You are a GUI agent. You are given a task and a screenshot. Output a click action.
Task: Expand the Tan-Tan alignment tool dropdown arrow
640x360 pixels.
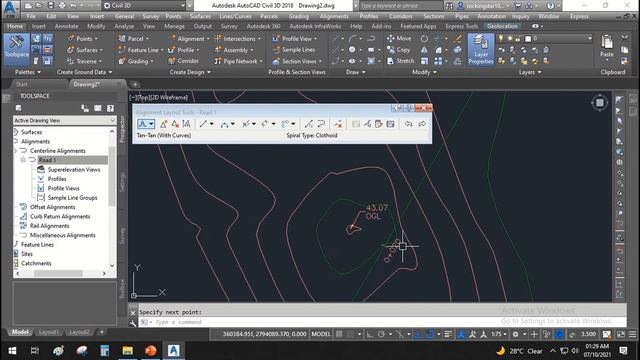click(151, 124)
